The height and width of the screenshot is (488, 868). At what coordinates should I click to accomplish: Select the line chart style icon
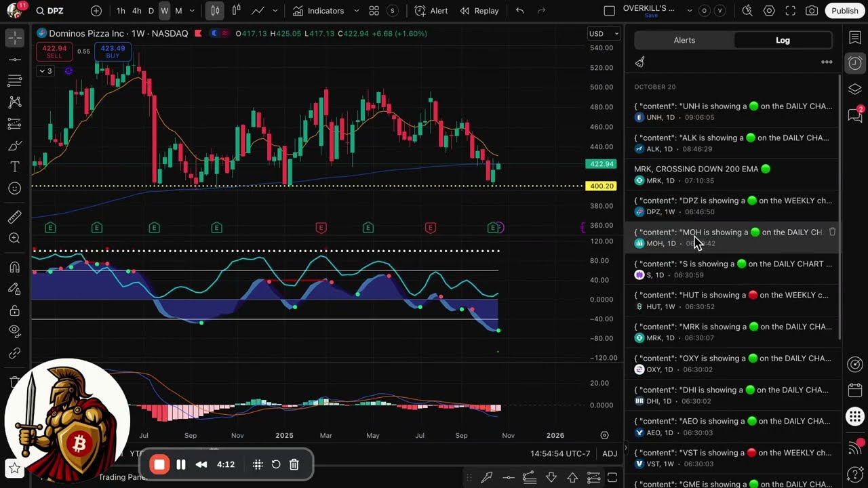pos(258,11)
